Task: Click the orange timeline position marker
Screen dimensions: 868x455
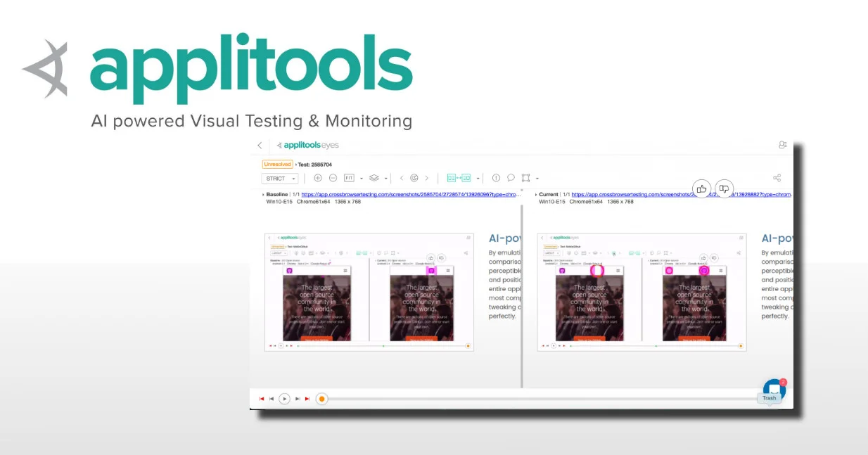Action: click(x=321, y=399)
